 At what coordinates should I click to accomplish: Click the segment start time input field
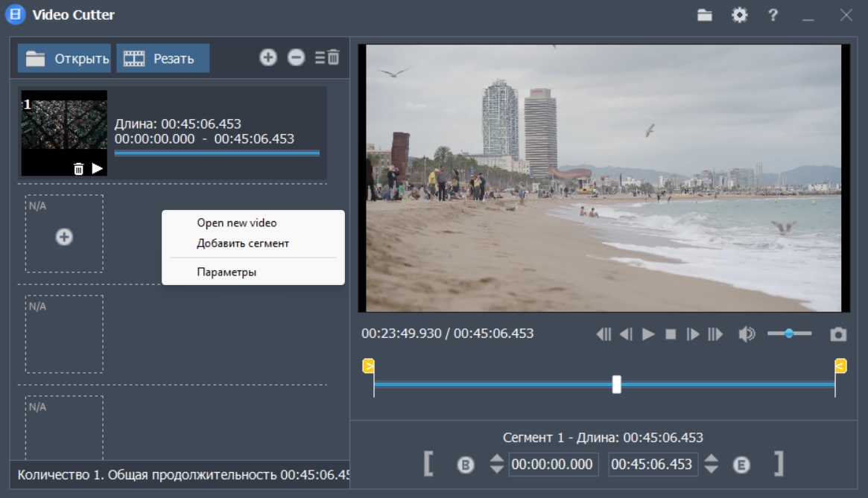pyautogui.click(x=553, y=465)
